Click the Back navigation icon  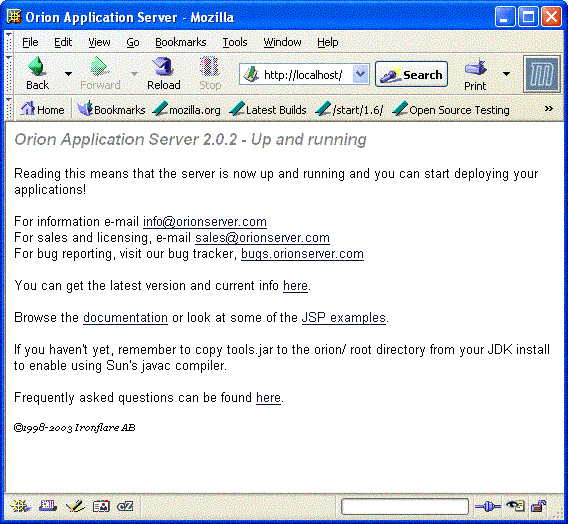(37, 66)
